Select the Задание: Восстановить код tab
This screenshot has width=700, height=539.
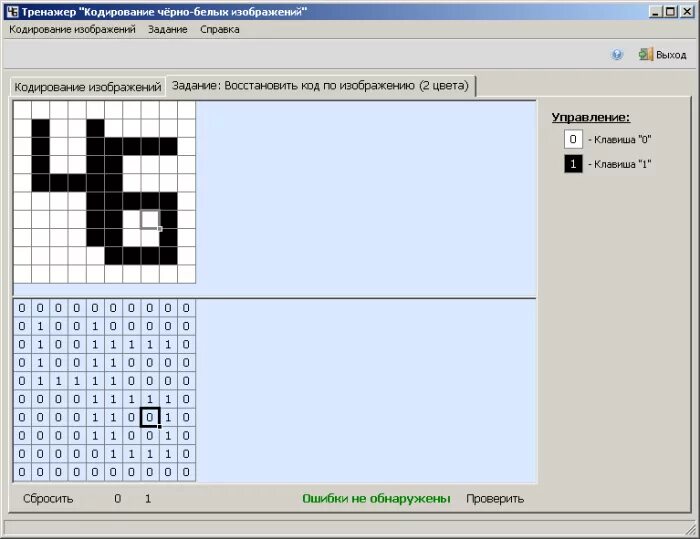pos(320,85)
